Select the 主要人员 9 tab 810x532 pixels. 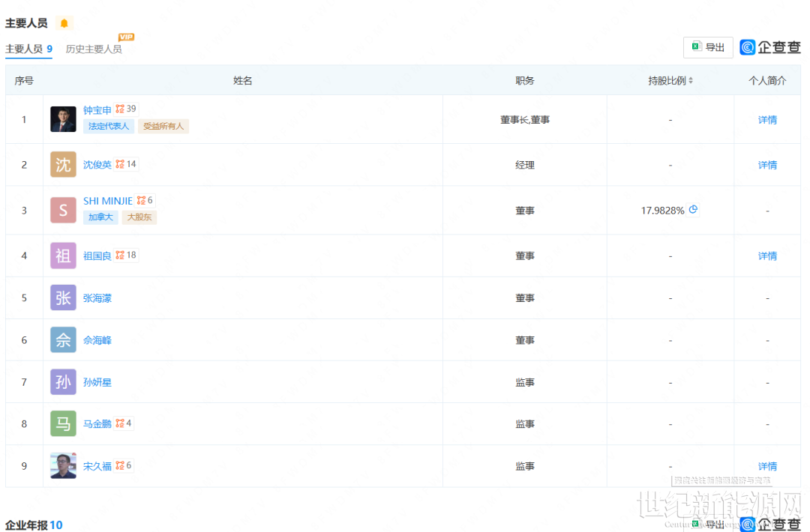[x=28, y=49]
